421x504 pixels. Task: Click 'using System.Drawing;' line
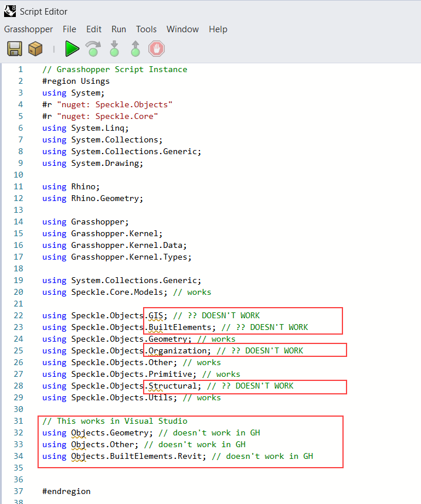pyautogui.click(x=93, y=164)
